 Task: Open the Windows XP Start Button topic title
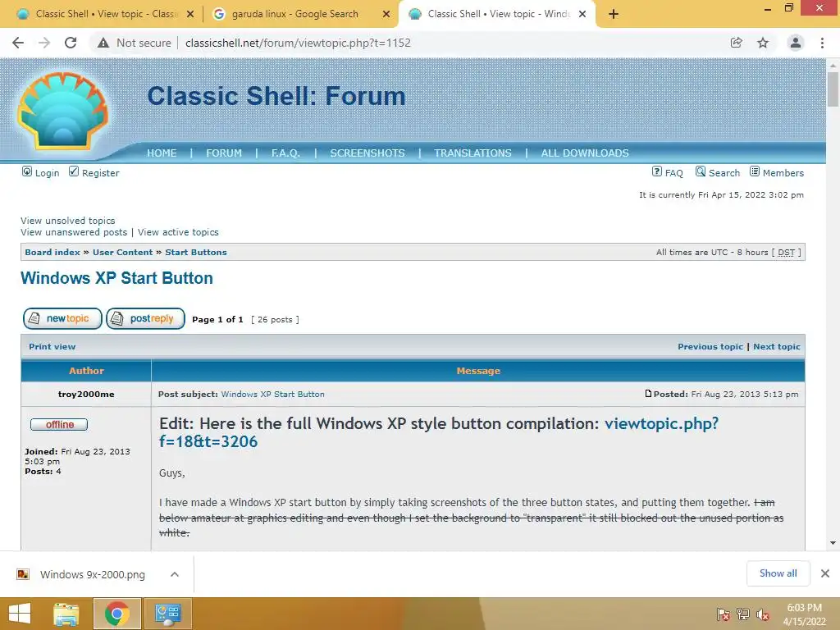pos(116,278)
